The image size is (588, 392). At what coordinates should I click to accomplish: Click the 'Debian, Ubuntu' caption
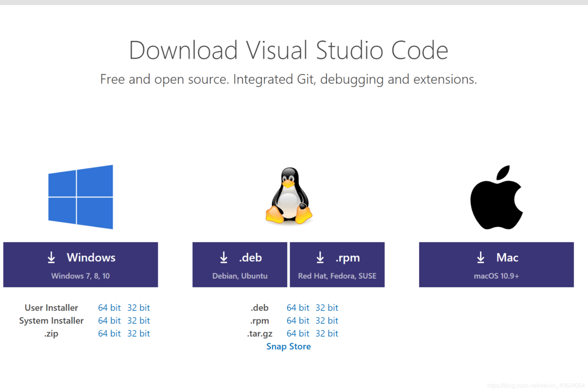click(240, 276)
